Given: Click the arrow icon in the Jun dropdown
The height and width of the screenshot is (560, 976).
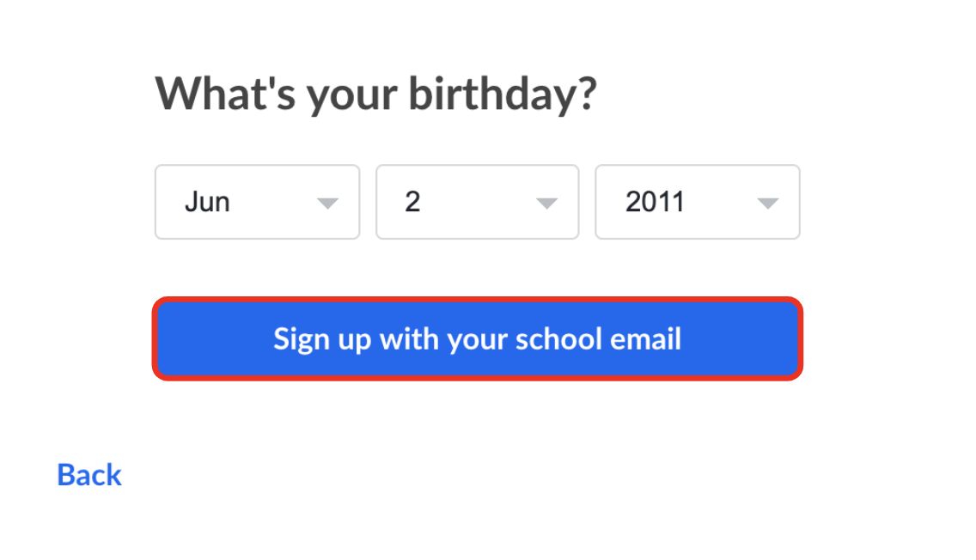Looking at the screenshot, I should [327, 204].
